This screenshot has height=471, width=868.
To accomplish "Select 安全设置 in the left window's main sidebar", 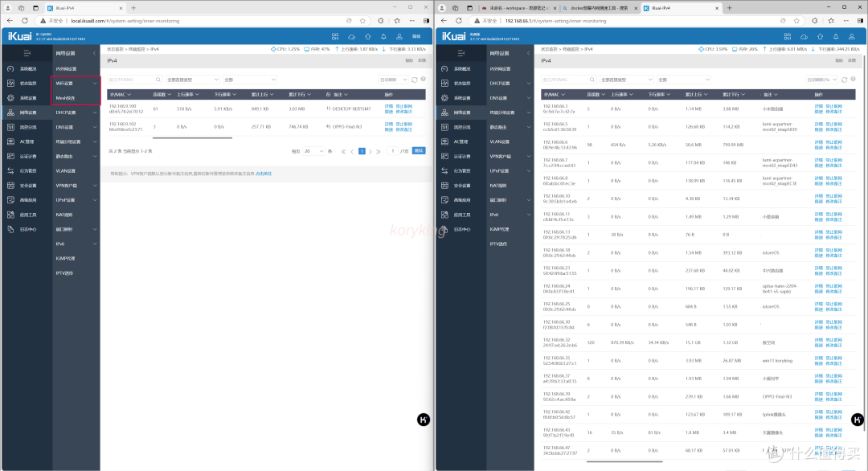I will point(28,185).
